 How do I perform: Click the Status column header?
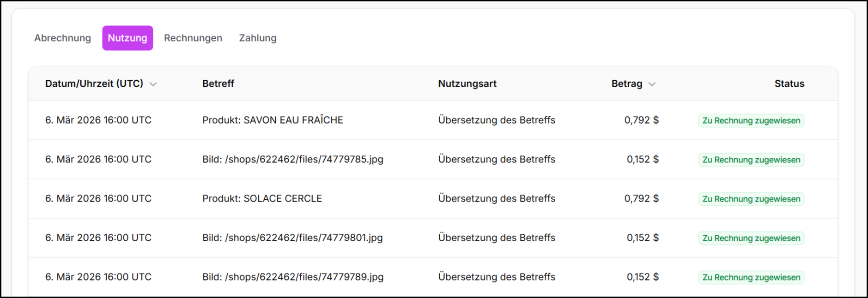[789, 83]
